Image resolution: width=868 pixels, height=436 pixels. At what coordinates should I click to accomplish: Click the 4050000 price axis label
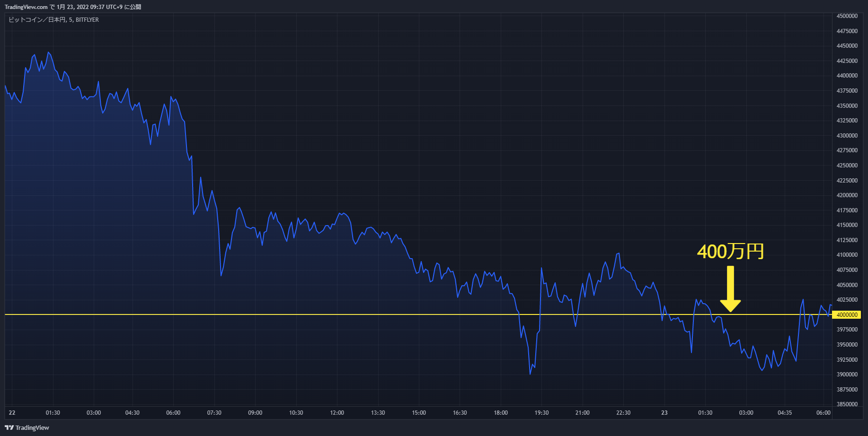[x=847, y=285]
